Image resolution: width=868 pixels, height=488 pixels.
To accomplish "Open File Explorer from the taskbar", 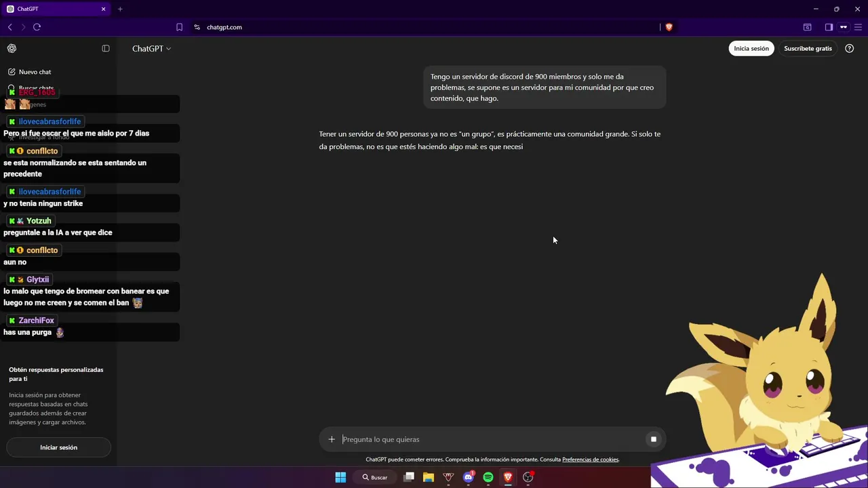I will point(429,477).
